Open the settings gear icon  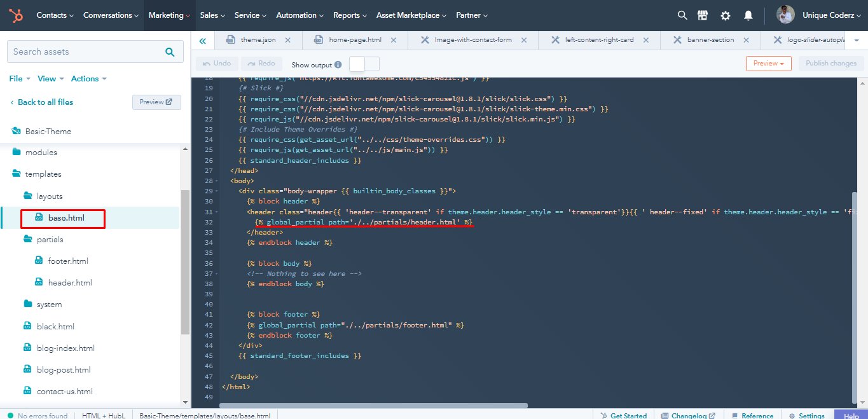click(726, 15)
